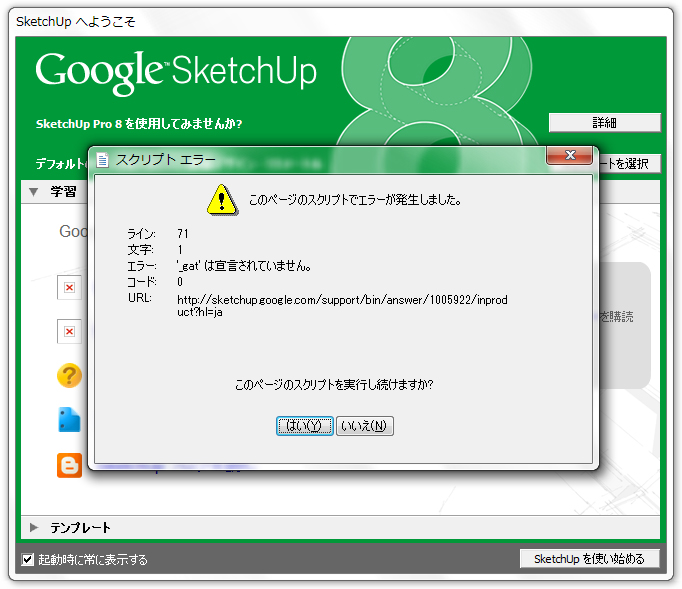682x589 pixels.
Task: Click the first broken image icon
Action: coord(69,288)
